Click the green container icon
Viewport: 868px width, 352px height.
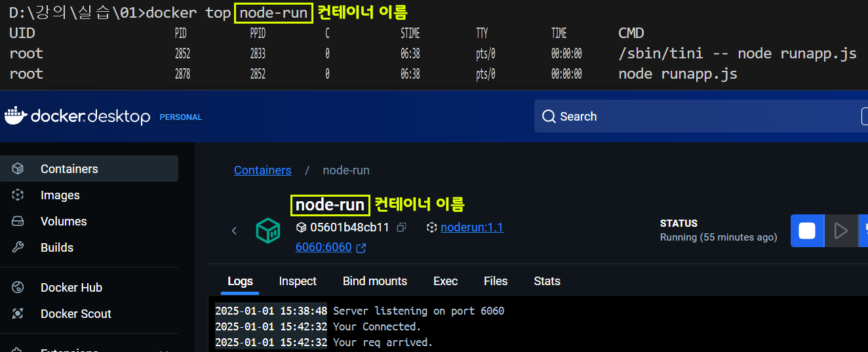267,230
